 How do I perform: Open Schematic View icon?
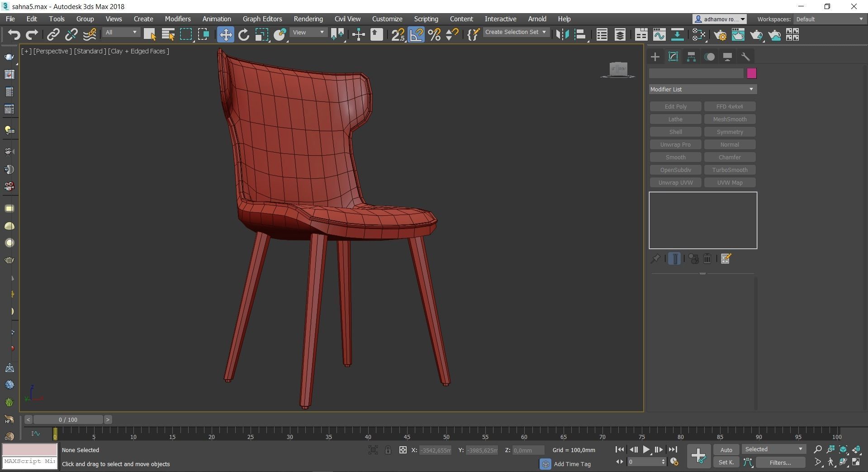pos(677,35)
